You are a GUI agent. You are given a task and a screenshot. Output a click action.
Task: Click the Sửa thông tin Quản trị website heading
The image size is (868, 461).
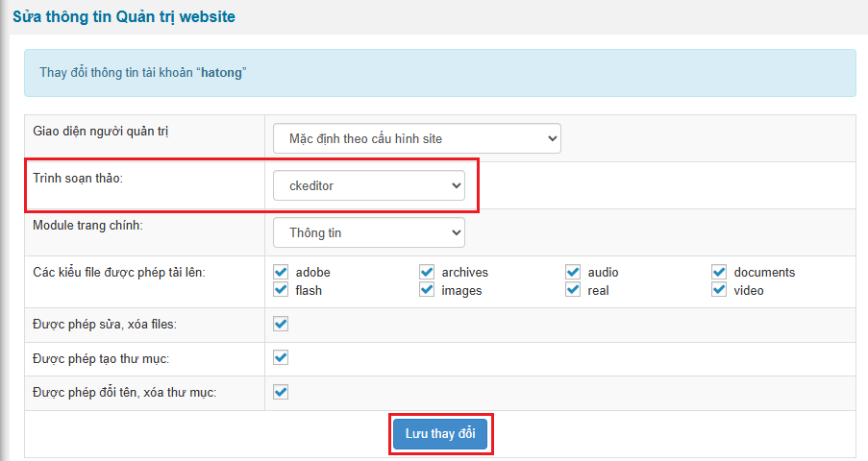pyautogui.click(x=123, y=17)
